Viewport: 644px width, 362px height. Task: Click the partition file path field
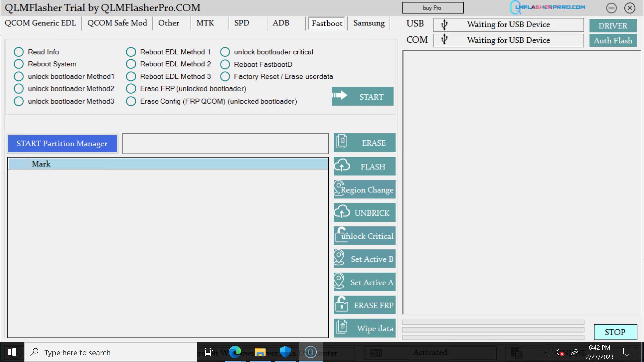coord(225,143)
